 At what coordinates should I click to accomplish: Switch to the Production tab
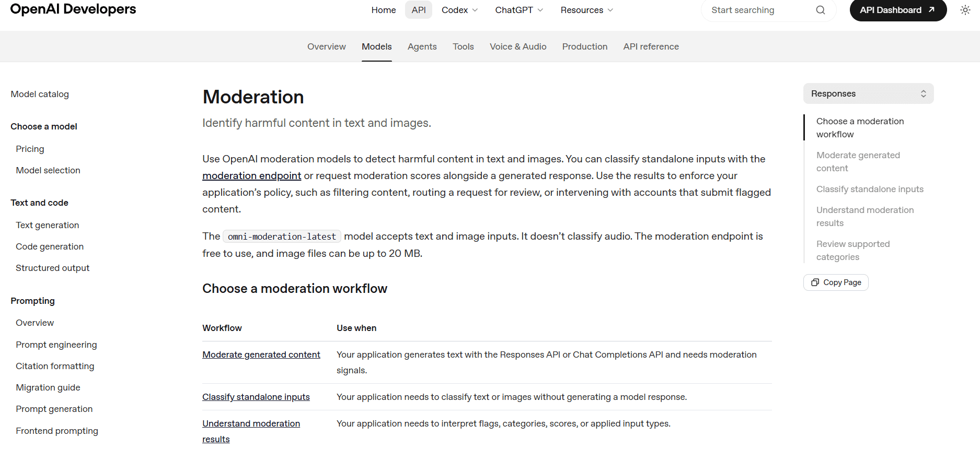click(585, 46)
